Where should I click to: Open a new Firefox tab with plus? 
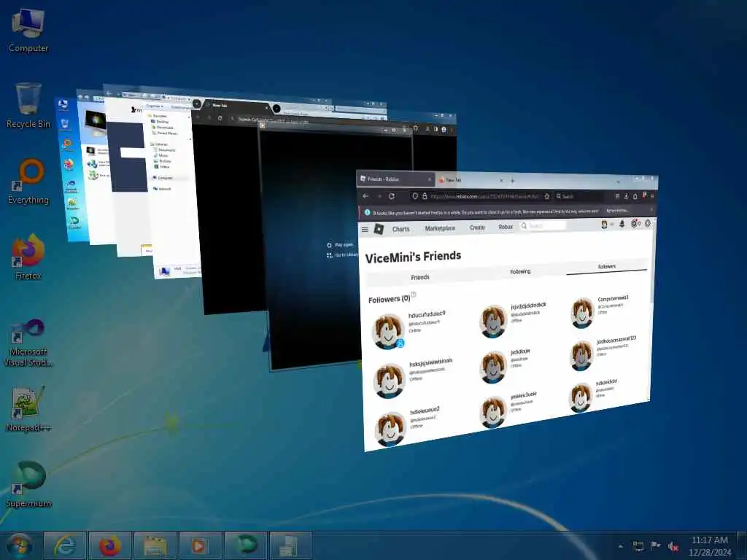(513, 181)
